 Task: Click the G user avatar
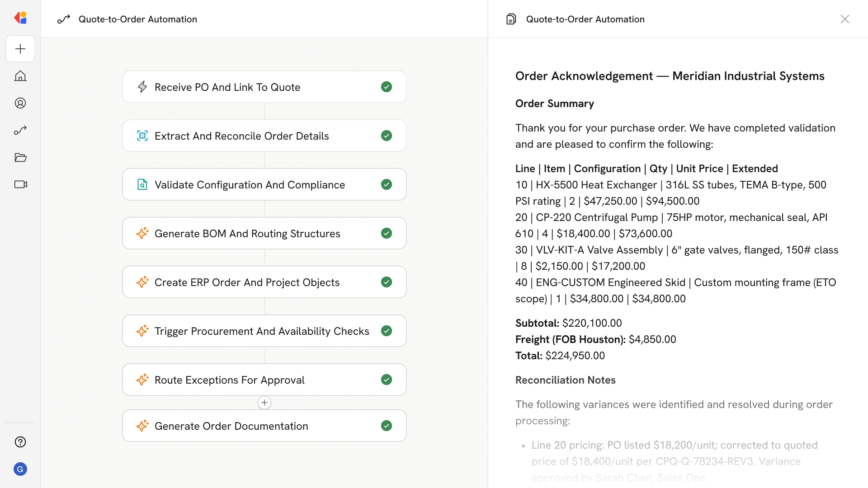pos(20,469)
